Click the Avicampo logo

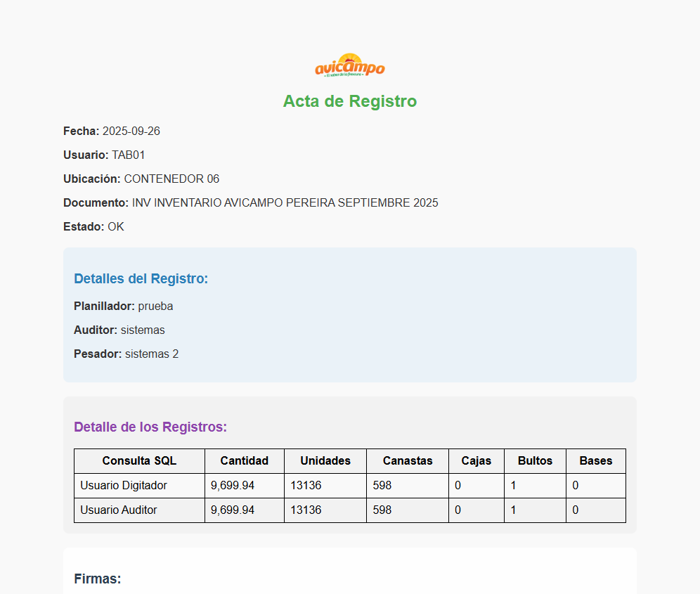(350, 66)
